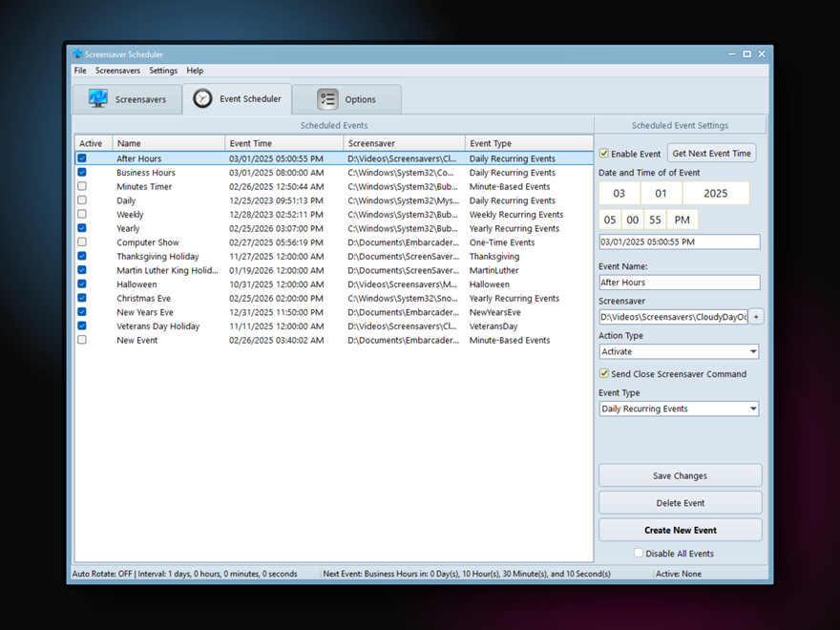Screen dimensions: 840x630
Task: Open the Help menu
Action: (195, 71)
